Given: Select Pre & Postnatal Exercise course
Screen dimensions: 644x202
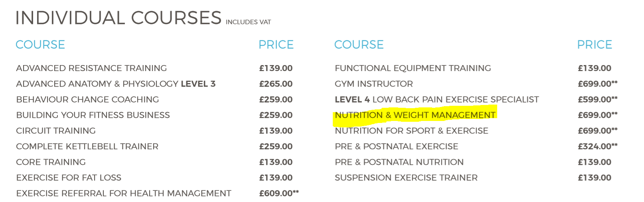Looking at the screenshot, I should 397,147.
